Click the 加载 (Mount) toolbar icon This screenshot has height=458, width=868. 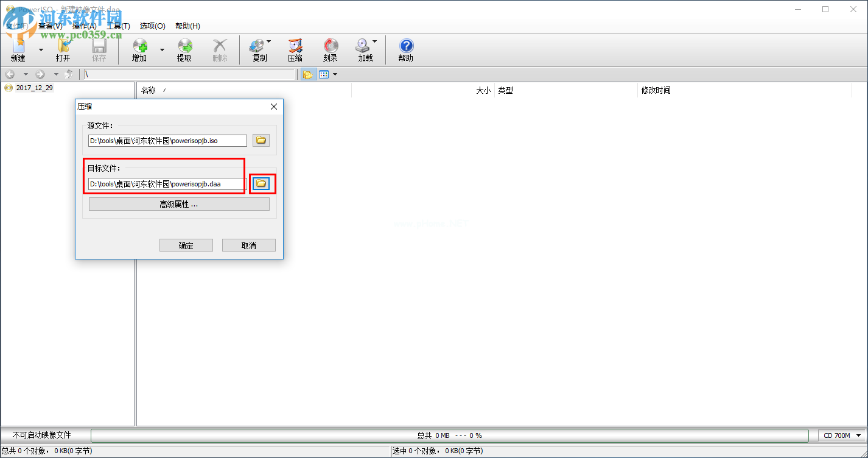pos(363,48)
